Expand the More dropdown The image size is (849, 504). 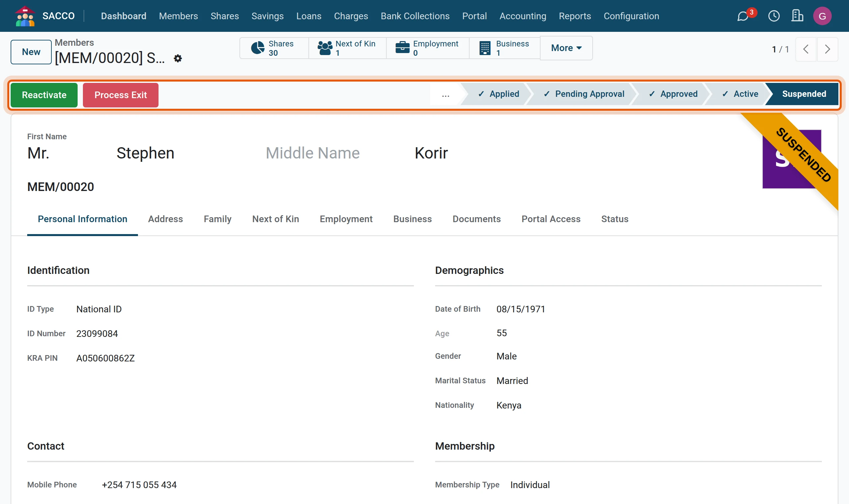566,48
